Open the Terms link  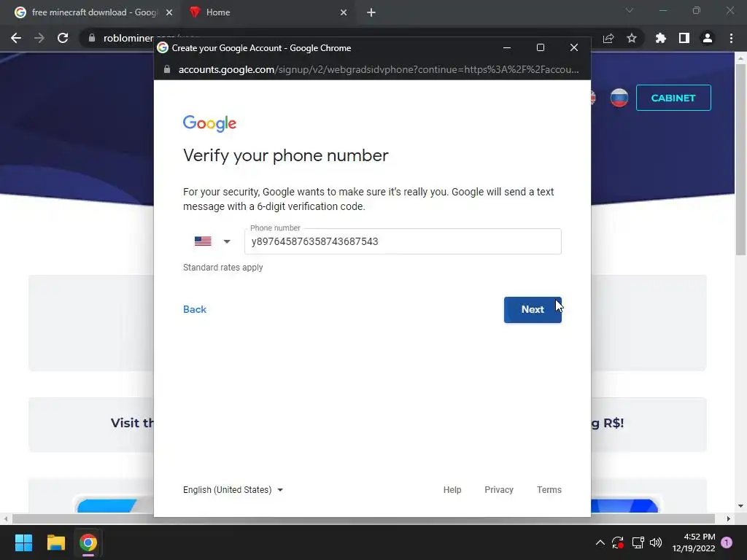click(x=549, y=489)
